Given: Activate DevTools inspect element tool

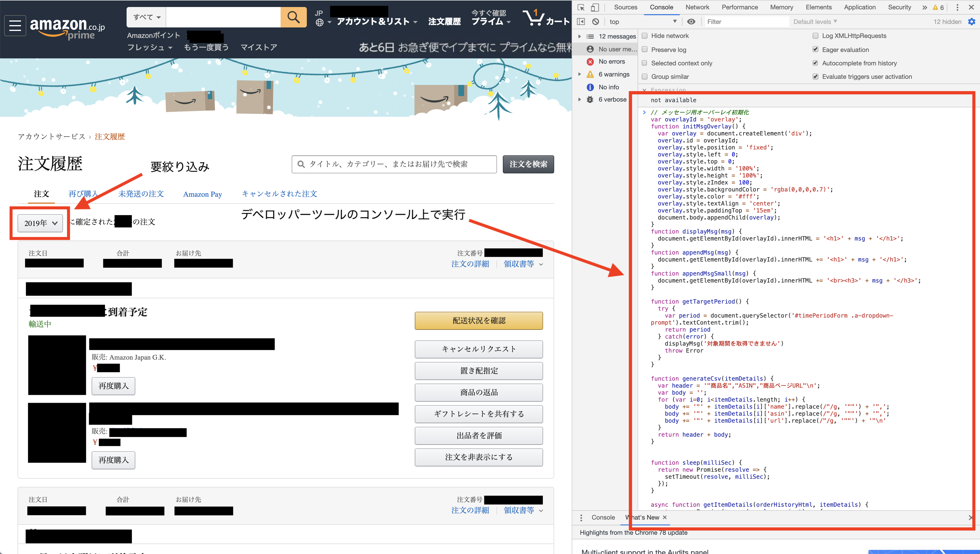Looking at the screenshot, I should [581, 7].
